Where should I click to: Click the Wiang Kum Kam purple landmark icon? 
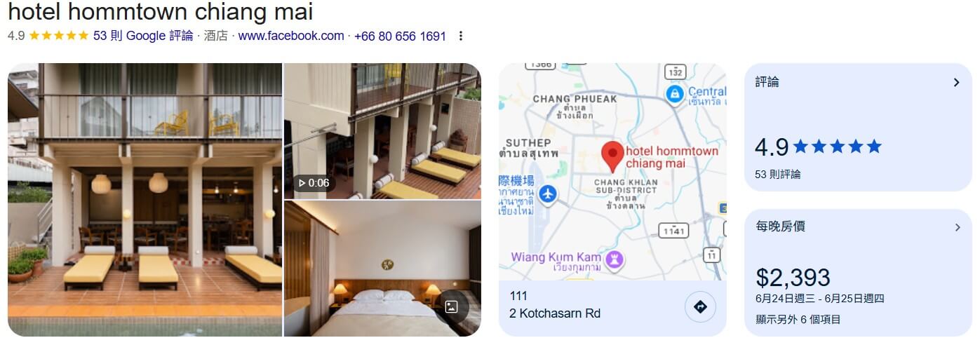[x=615, y=260]
